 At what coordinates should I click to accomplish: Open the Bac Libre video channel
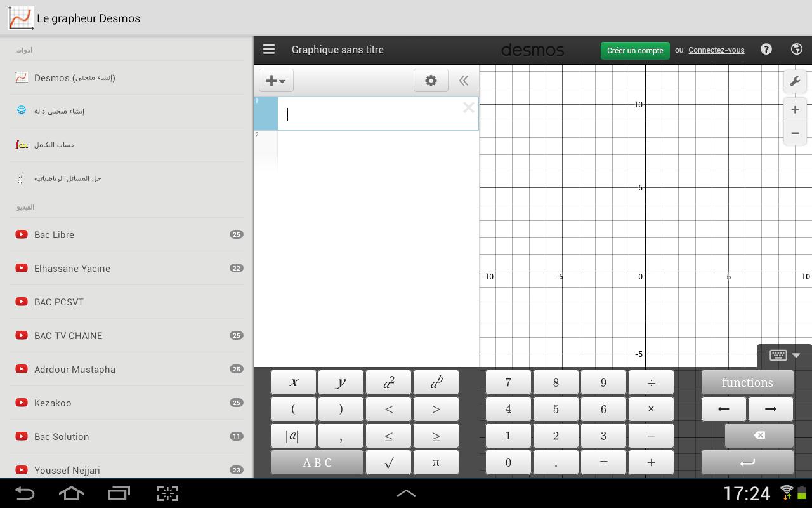click(x=127, y=234)
